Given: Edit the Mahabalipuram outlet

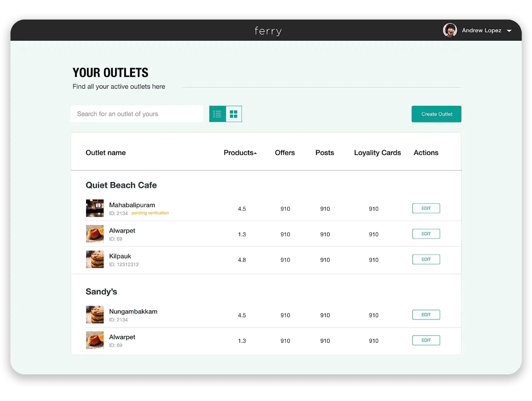Looking at the screenshot, I should [x=426, y=208].
